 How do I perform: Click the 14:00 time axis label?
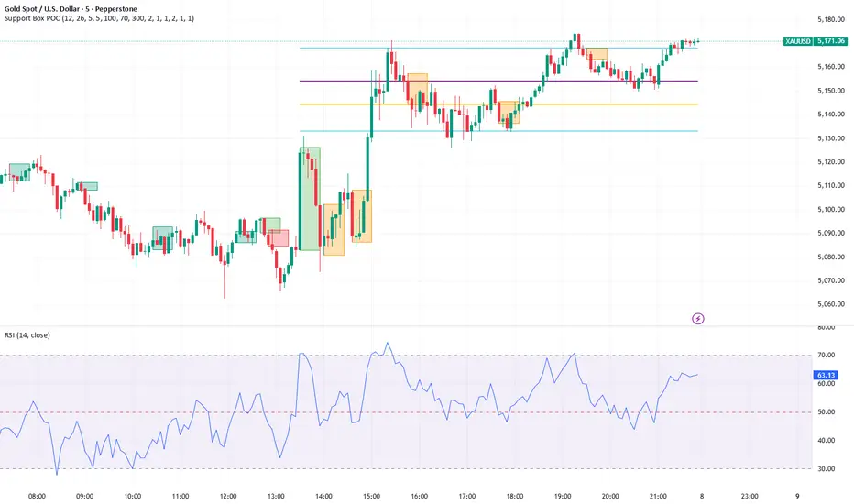click(x=323, y=496)
